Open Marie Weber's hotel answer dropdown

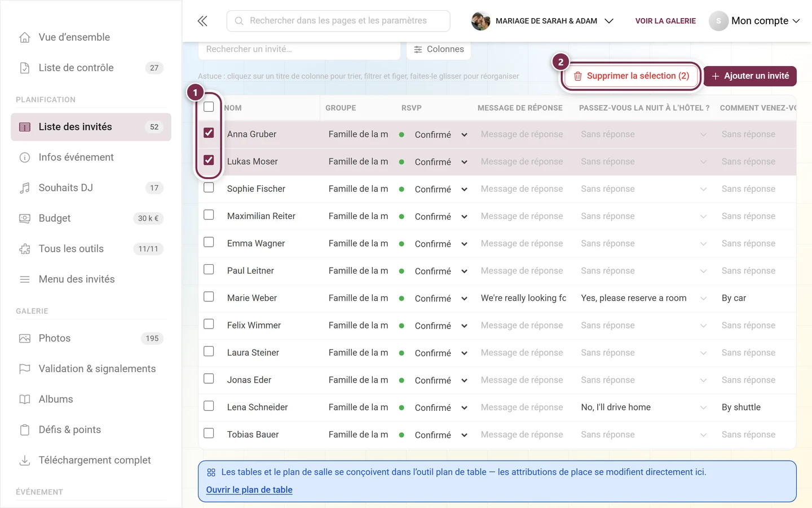tap(644, 298)
